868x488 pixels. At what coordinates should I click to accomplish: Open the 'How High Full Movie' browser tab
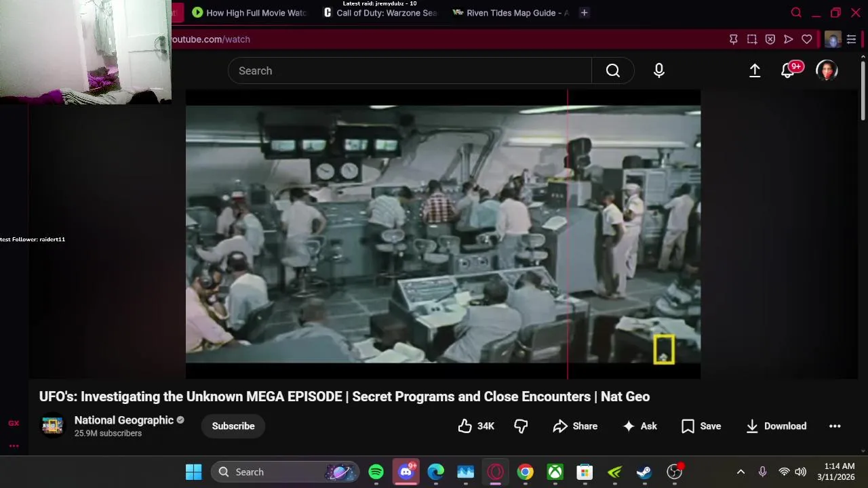click(249, 12)
